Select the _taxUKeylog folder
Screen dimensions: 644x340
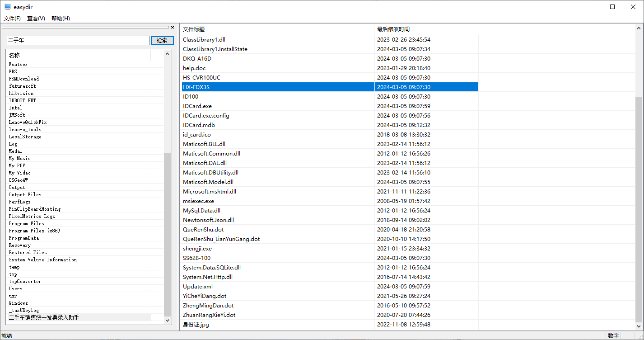point(23,310)
